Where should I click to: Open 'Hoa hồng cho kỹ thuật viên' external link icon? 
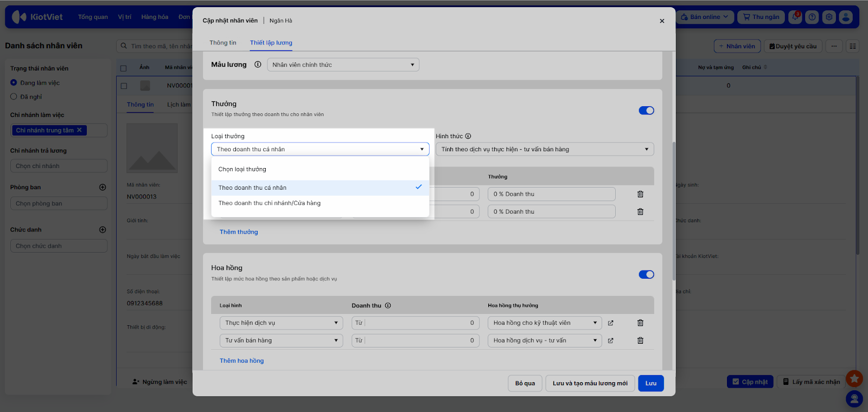[x=610, y=323]
